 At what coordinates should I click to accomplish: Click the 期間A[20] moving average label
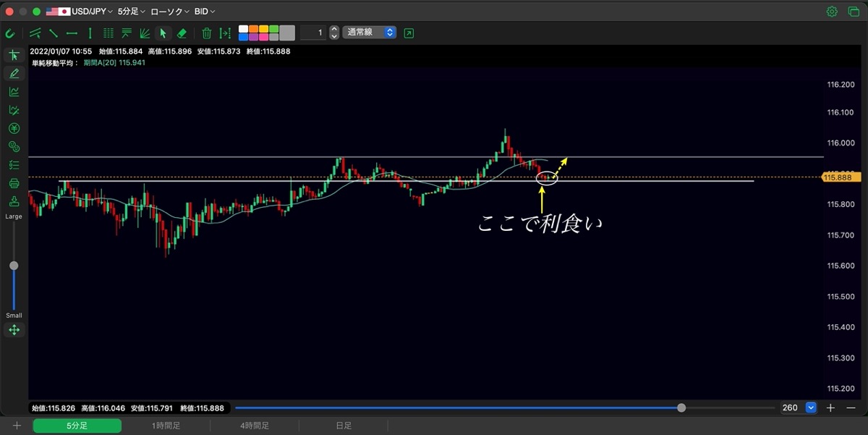tap(114, 63)
